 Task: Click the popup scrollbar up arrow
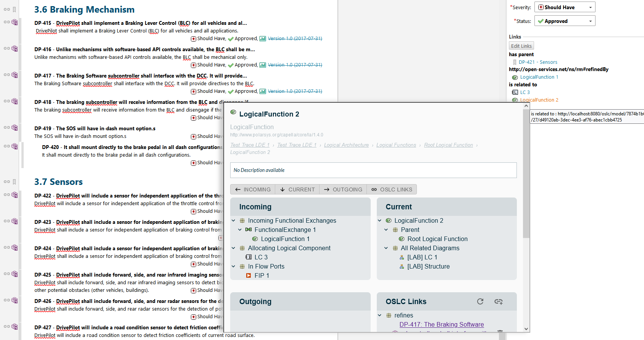point(526,106)
